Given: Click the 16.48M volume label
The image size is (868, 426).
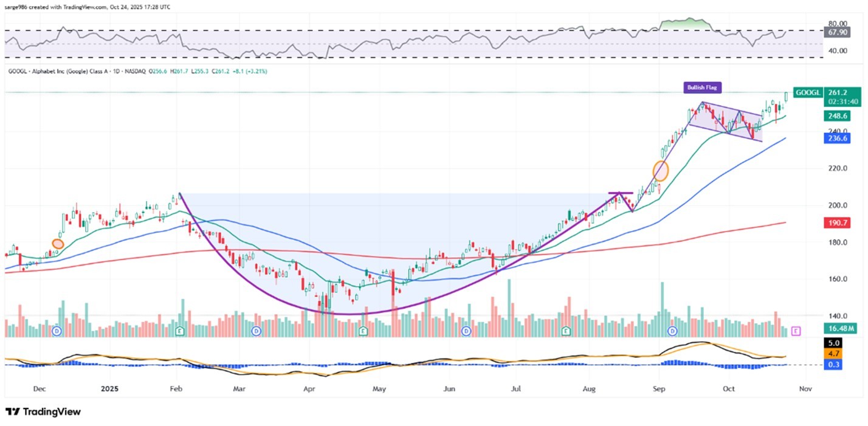Looking at the screenshot, I should [840, 329].
